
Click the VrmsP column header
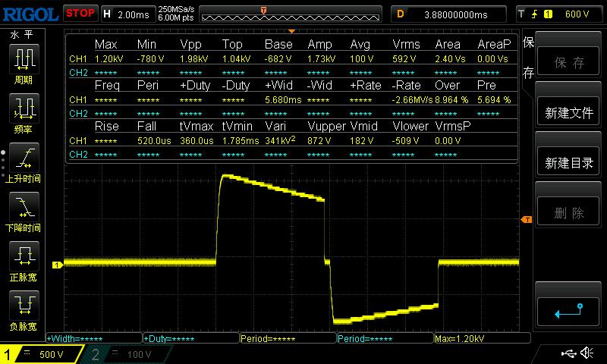click(452, 127)
